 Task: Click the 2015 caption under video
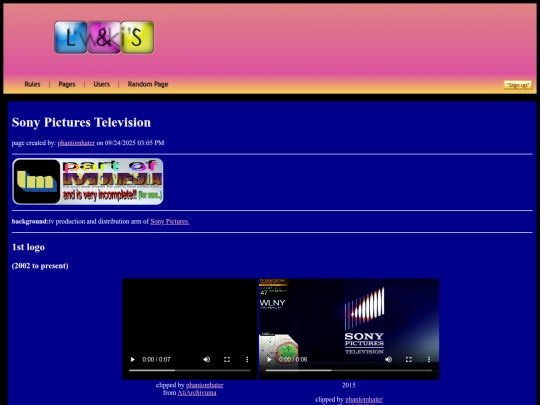tap(349, 385)
